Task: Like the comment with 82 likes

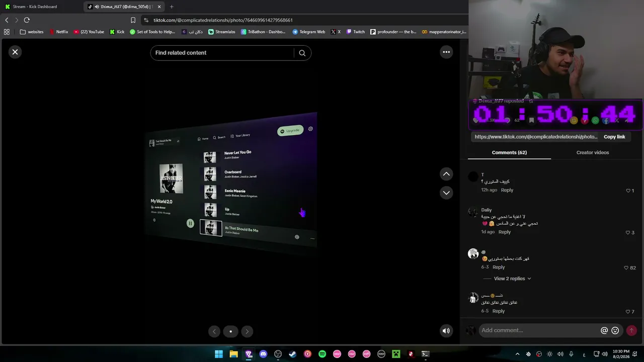Action: tap(626, 267)
